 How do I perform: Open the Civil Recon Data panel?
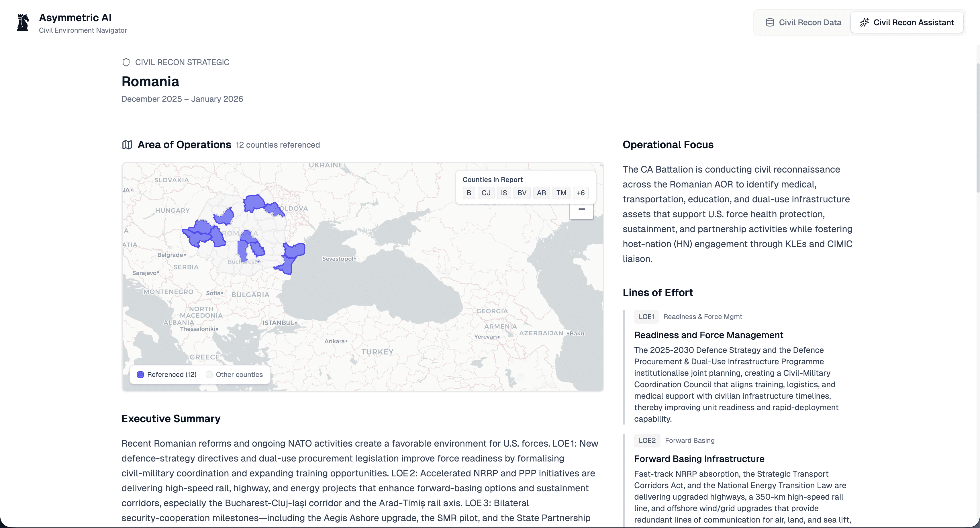point(802,22)
